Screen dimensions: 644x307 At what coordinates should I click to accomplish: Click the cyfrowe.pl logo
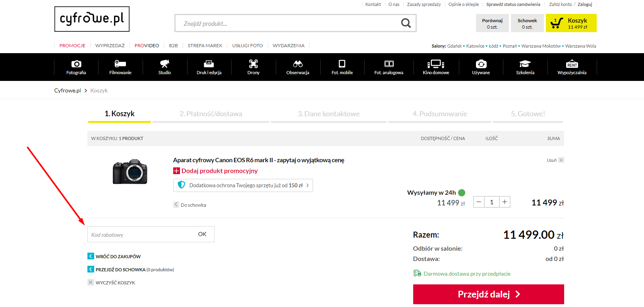92,19
